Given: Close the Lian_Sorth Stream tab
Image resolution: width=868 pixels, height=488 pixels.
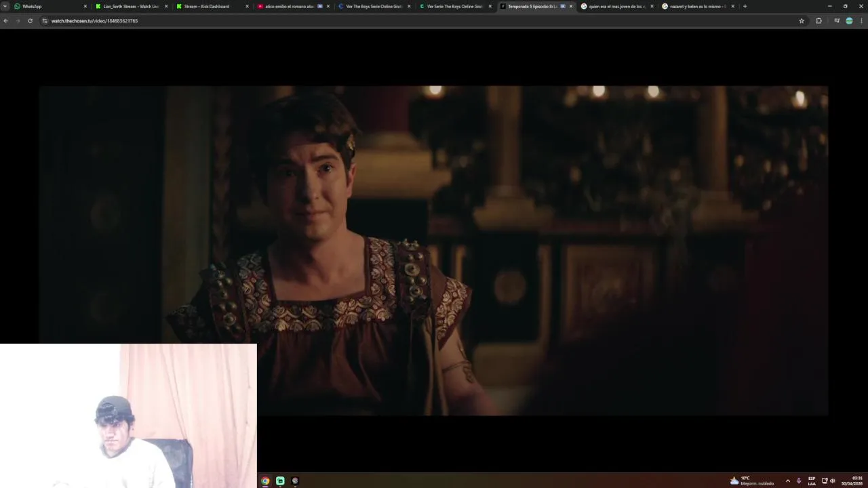Looking at the screenshot, I should (165, 6).
